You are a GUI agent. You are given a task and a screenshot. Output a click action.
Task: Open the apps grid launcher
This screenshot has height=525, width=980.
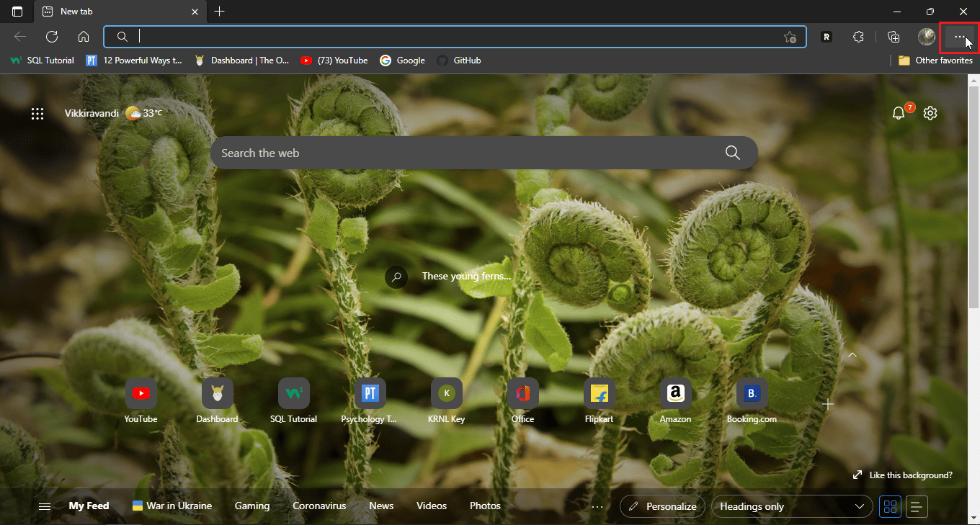point(37,113)
